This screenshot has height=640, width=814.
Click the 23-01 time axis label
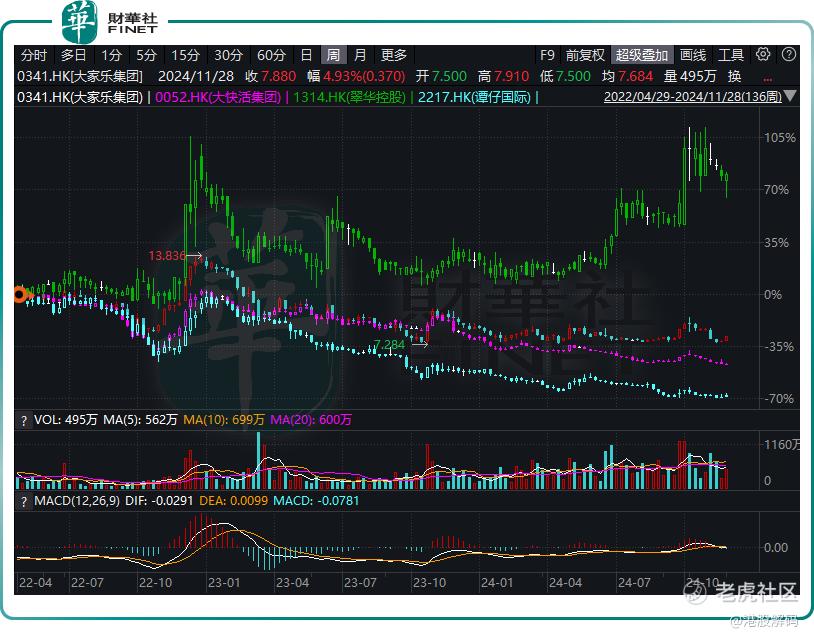(224, 582)
